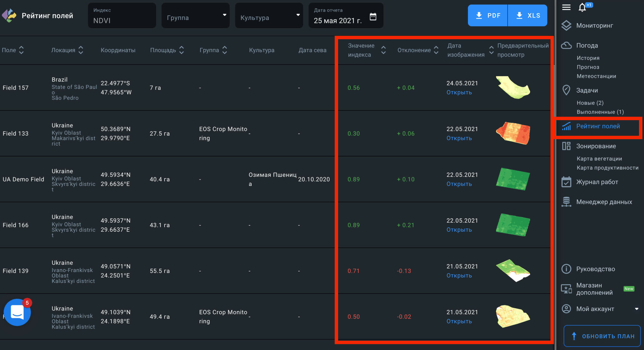Screen dimensions: 644x350
Task: Sort table by Field column
Action: click(21, 50)
